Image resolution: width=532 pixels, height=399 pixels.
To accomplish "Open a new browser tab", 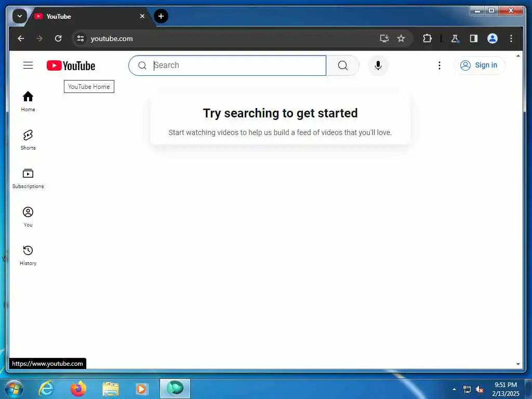I will [x=161, y=16].
